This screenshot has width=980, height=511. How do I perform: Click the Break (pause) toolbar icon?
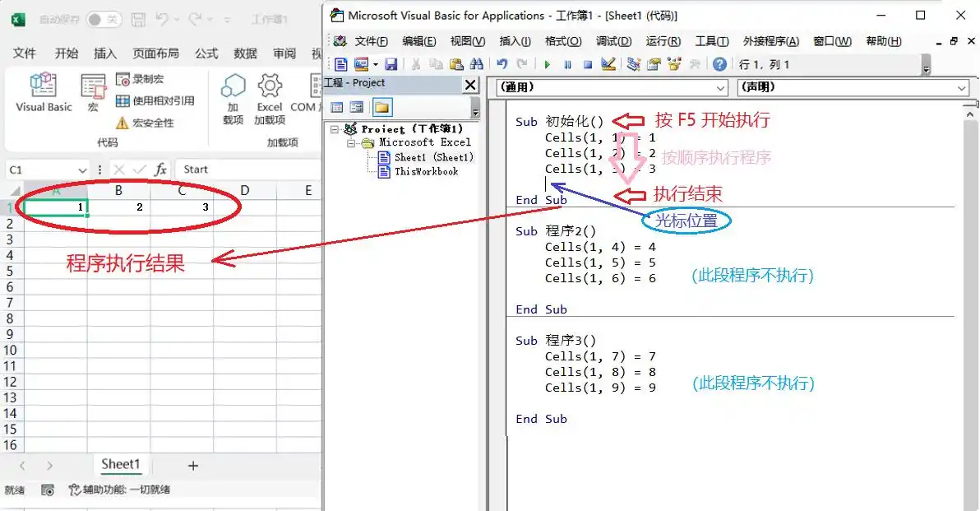567,64
